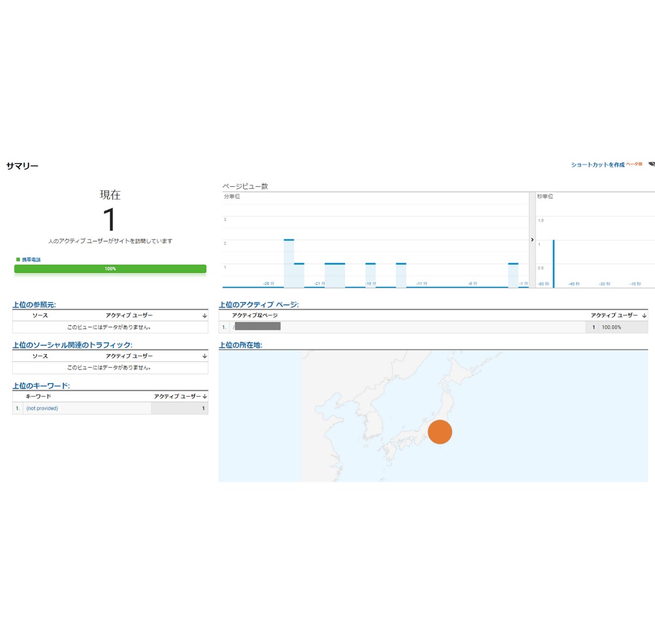This screenshot has height=644, width=655.
Task: Click the 分単位 chart label
Action: (232, 197)
